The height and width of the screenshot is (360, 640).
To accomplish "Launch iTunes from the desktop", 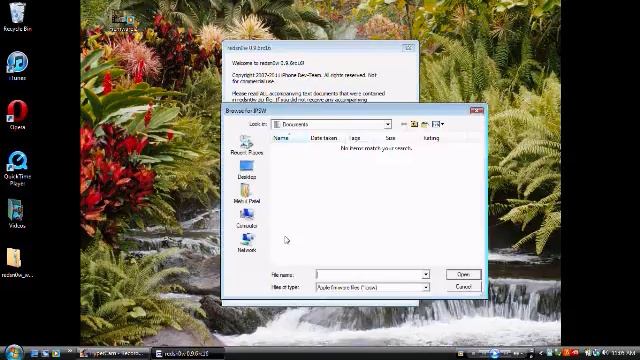I will 17,66.
